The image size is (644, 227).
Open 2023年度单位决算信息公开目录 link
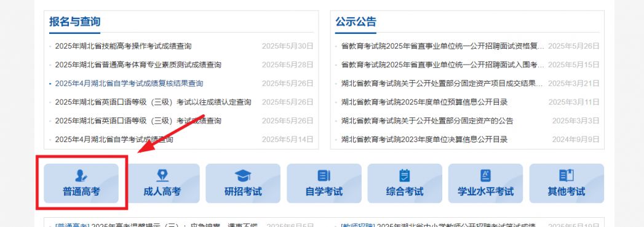click(x=424, y=140)
